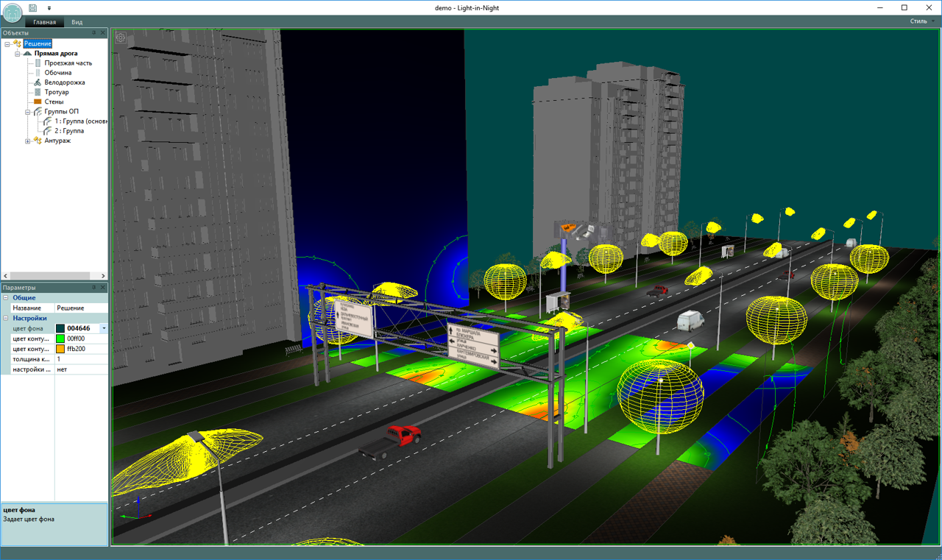This screenshot has width=942, height=560.
Task: Click the толщина value field
Action: [81, 359]
